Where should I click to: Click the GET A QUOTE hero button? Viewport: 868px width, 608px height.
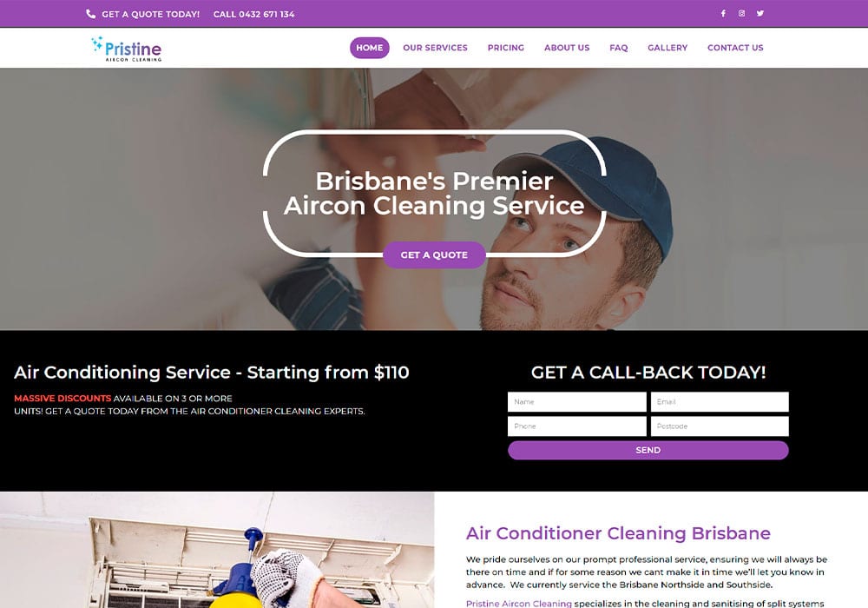[x=434, y=254]
